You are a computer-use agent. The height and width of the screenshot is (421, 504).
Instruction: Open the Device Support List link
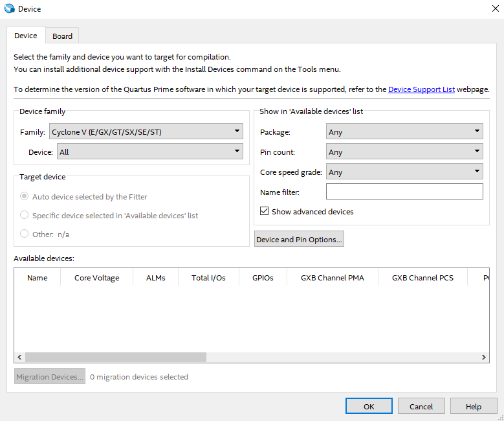(421, 89)
